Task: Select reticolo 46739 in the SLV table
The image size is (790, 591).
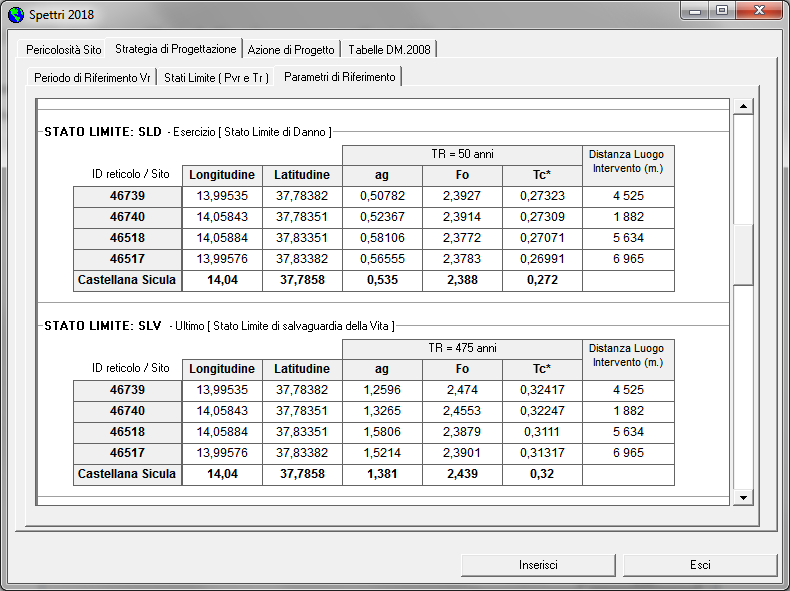Action: point(127,390)
